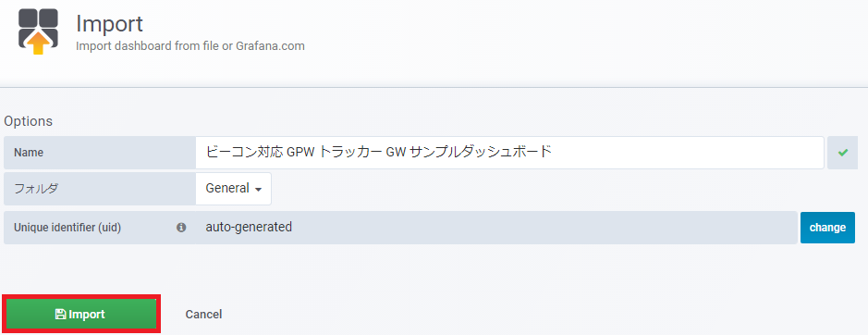Click the save icon on the Import button
The height and width of the screenshot is (335, 868).
(60, 315)
